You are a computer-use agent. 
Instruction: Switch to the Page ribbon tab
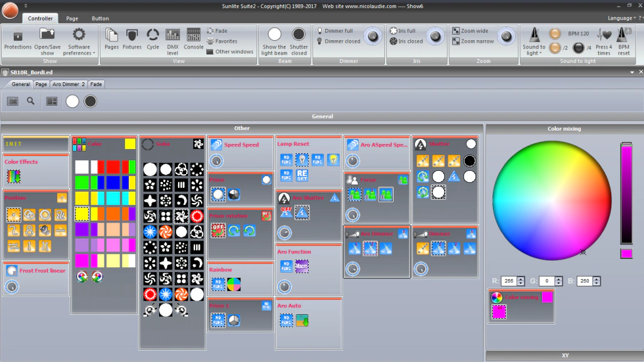point(72,18)
